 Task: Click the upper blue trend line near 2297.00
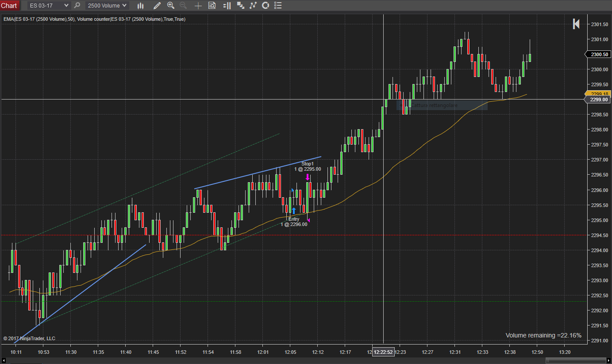pos(258,172)
